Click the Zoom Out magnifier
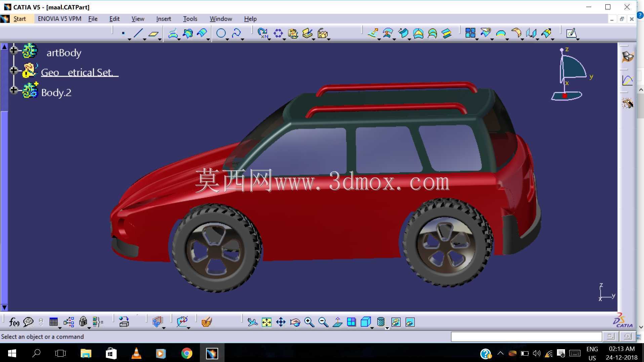 (323, 322)
